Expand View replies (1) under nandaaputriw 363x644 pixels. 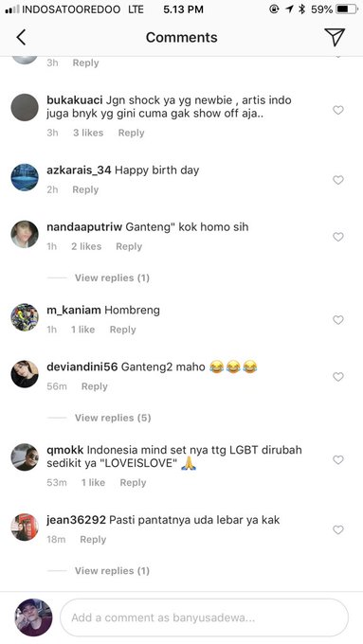pos(112,278)
